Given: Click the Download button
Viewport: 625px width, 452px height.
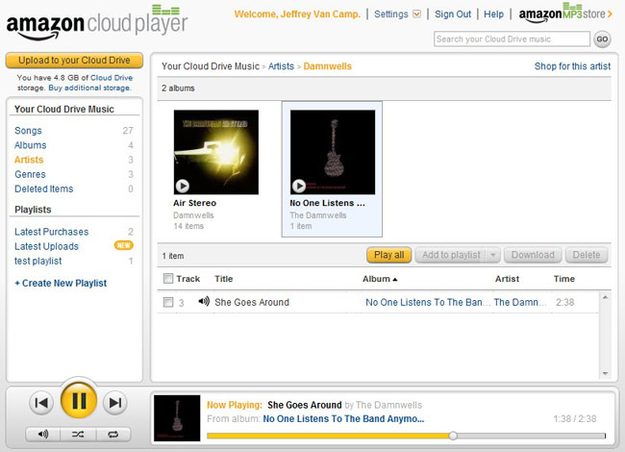Looking at the screenshot, I should (533, 255).
